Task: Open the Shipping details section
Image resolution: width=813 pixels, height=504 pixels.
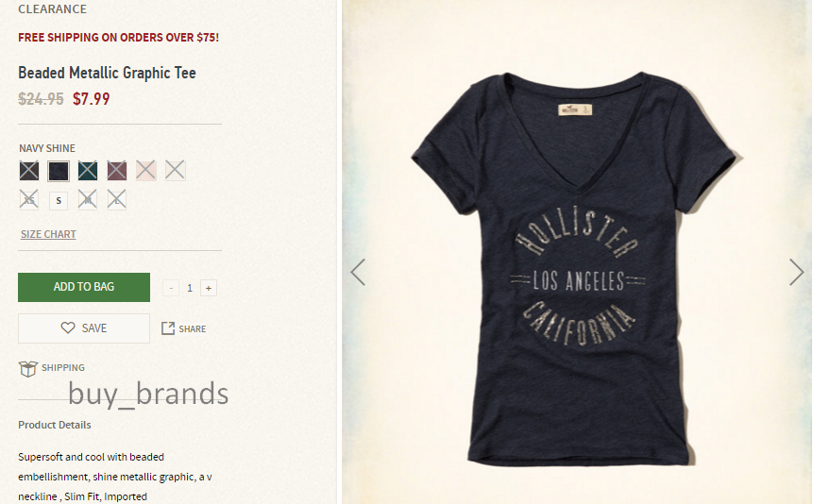Action: coord(62,368)
